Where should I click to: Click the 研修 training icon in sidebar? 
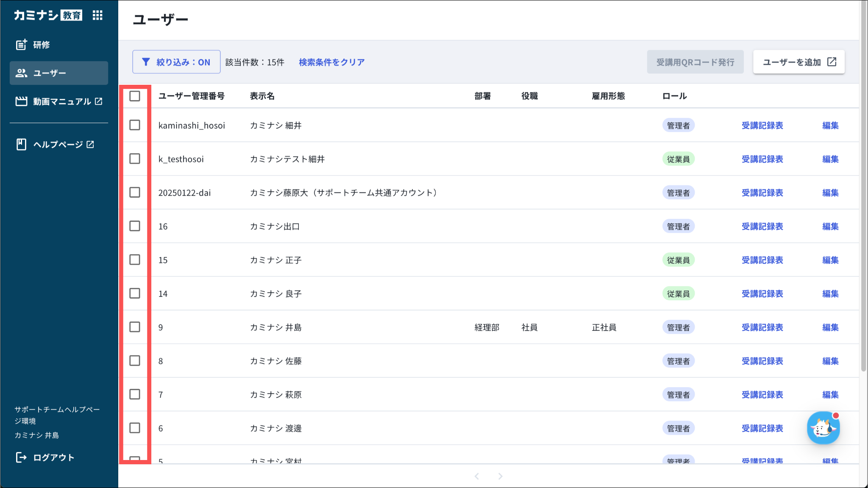pos(21,45)
